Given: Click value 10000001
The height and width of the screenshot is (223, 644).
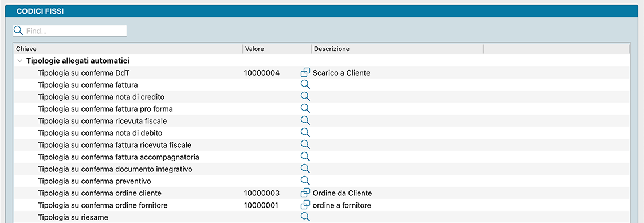Looking at the screenshot, I should pos(262,205).
